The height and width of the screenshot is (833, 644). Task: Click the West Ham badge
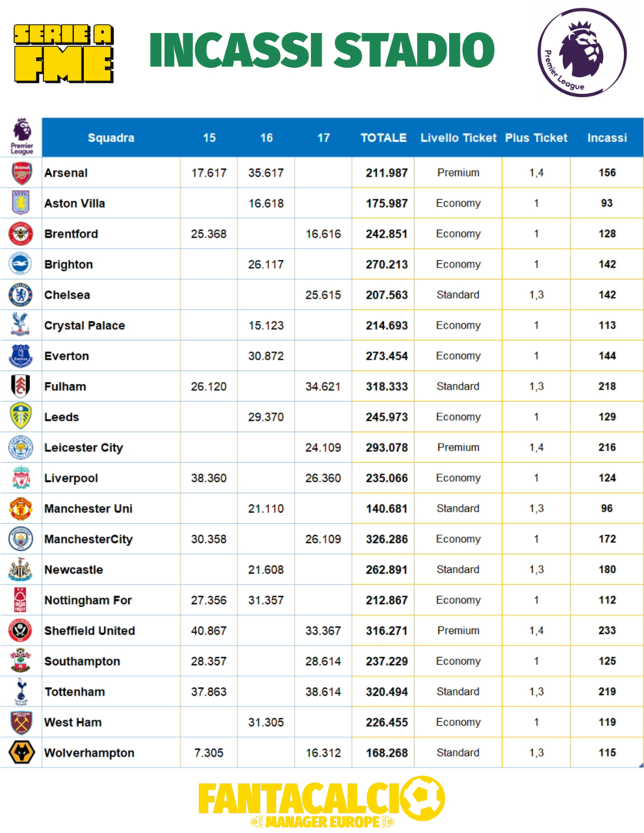21,723
